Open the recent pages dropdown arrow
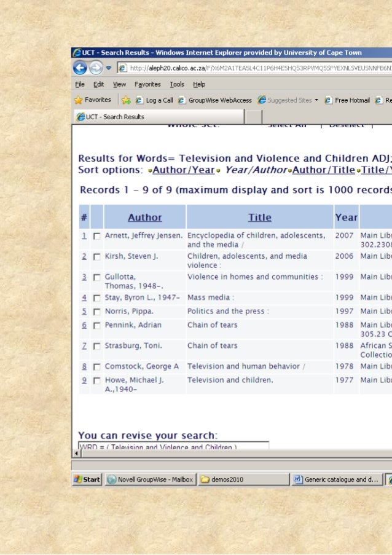Viewport: 392px width, 555px height. [109, 68]
